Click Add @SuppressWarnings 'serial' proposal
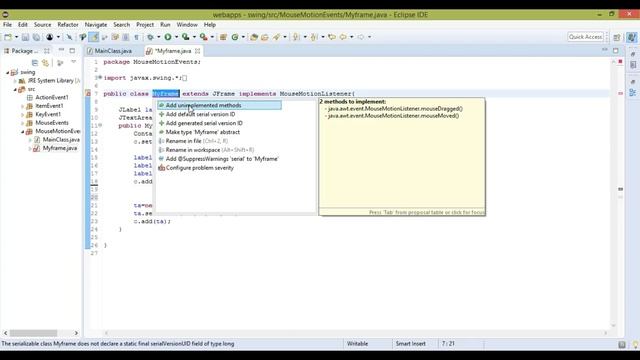This screenshot has height=360, width=640. point(222,159)
